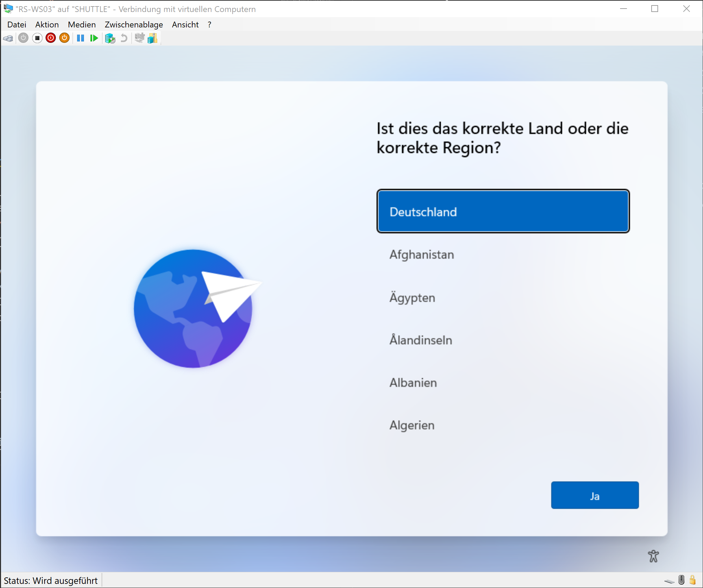Open the Aktion menu

tap(47, 24)
